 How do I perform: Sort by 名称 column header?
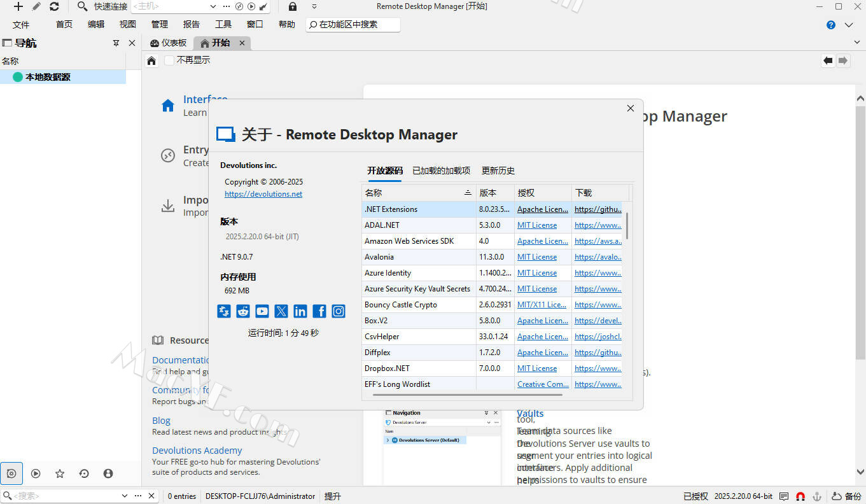click(x=418, y=193)
